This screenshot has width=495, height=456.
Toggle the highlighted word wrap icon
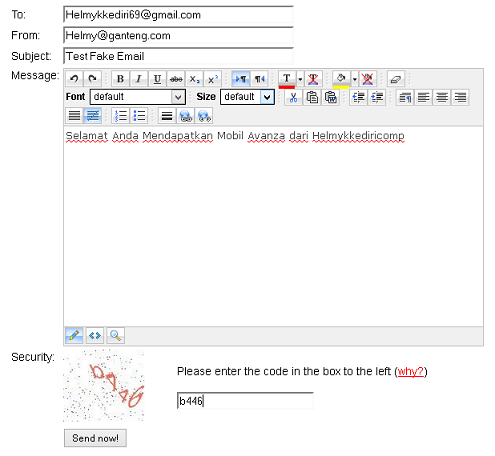point(92,116)
